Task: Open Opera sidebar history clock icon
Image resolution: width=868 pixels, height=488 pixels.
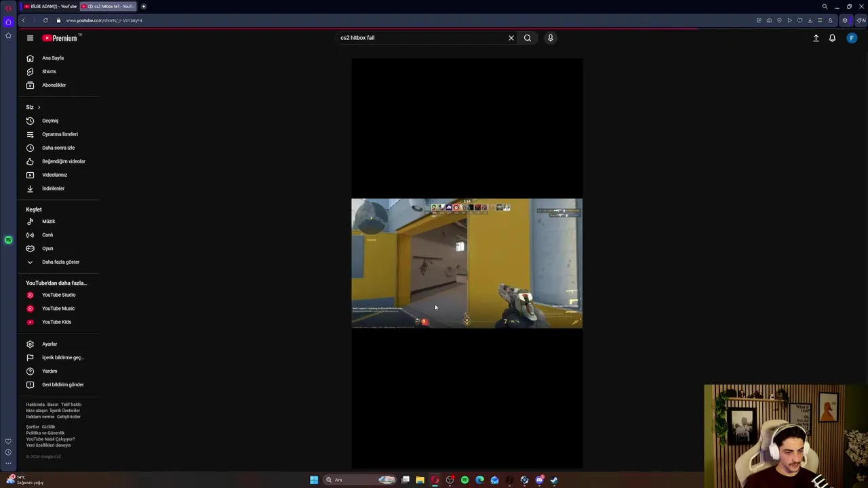Action: (x=8, y=452)
